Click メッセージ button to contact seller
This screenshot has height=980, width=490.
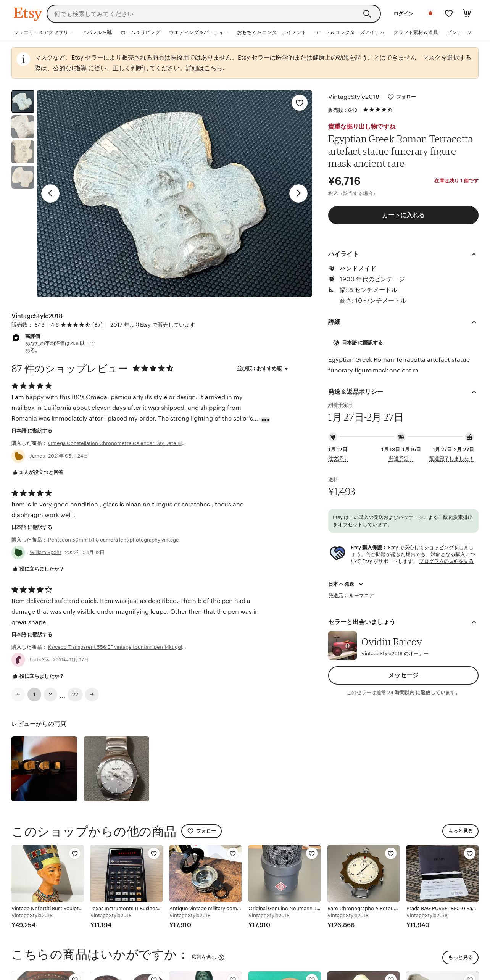pyautogui.click(x=403, y=675)
